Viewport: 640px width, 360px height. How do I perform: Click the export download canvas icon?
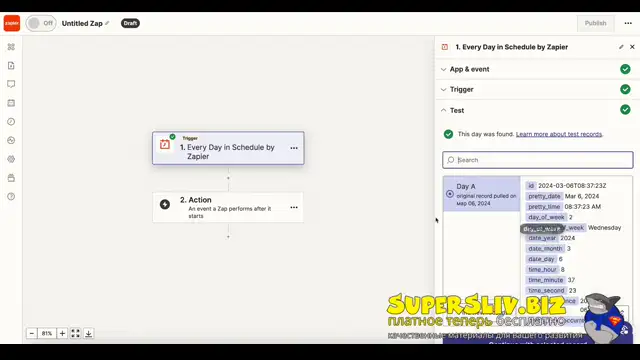tap(89, 333)
